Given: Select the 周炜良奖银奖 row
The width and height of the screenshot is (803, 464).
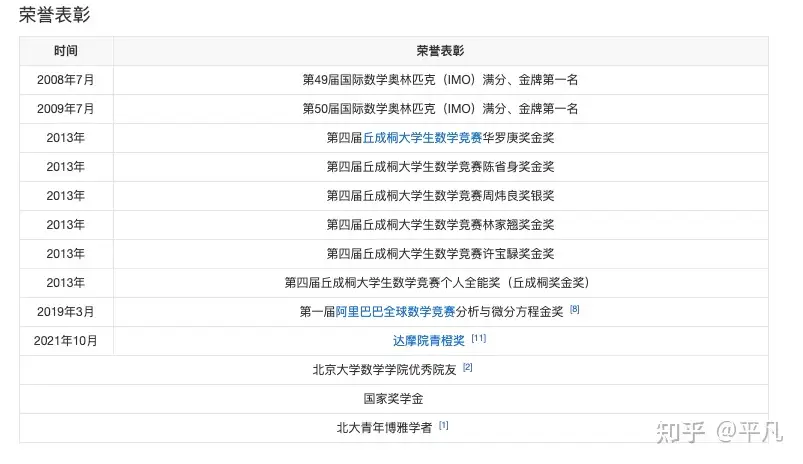Looking at the screenshot, I should tap(394, 196).
